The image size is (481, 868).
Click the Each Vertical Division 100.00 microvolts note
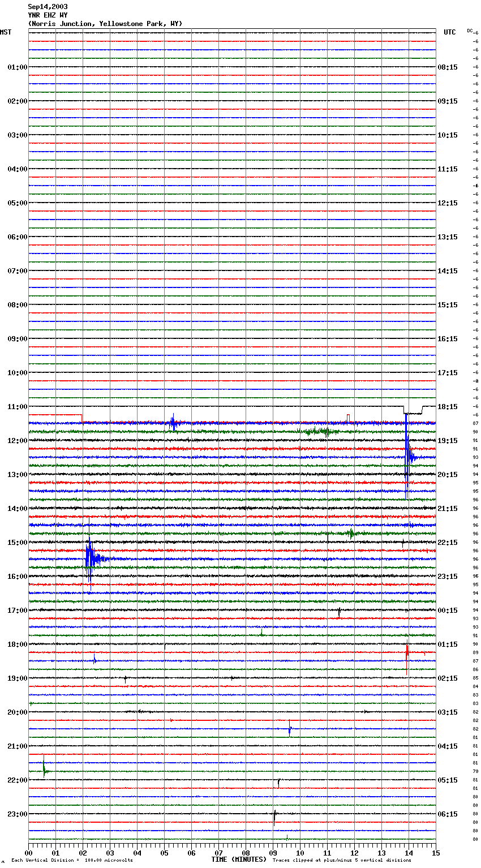[x=72, y=860]
